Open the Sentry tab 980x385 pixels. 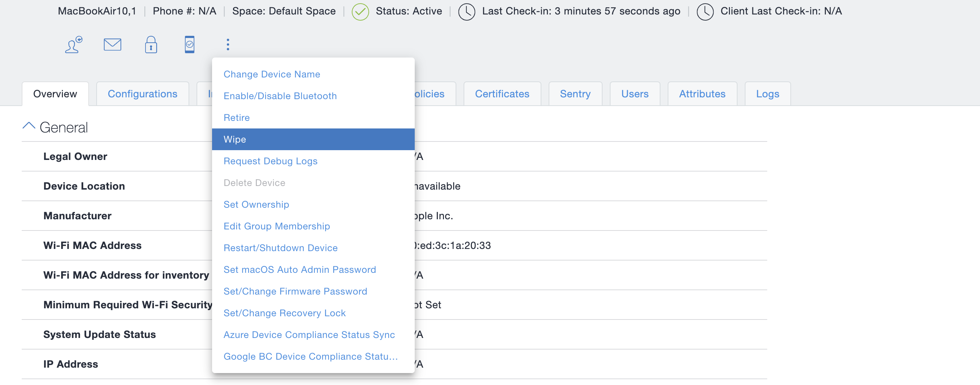coord(575,94)
